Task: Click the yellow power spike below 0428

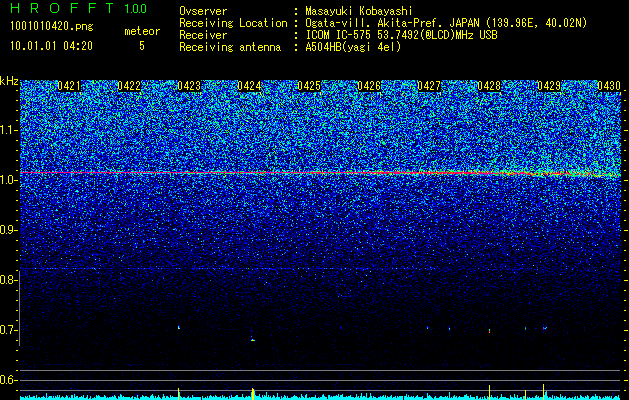Action: coord(489,392)
